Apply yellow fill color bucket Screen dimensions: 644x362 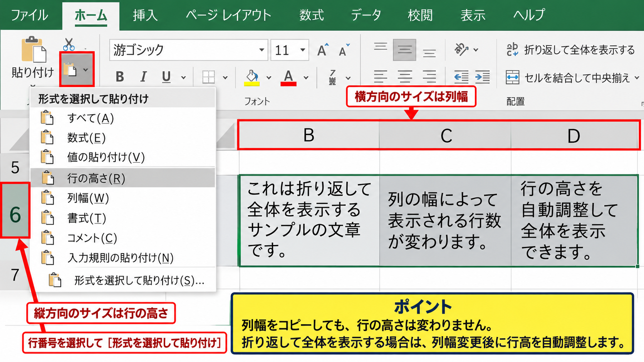coord(252,77)
